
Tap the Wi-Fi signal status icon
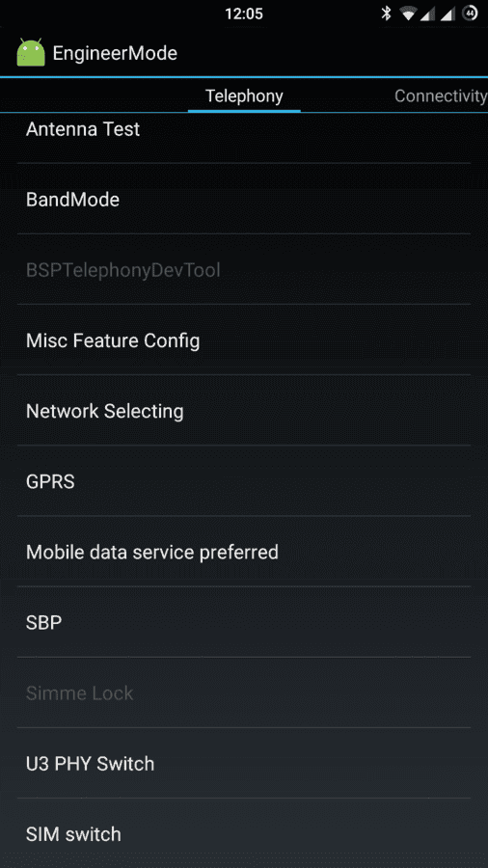coord(408,14)
